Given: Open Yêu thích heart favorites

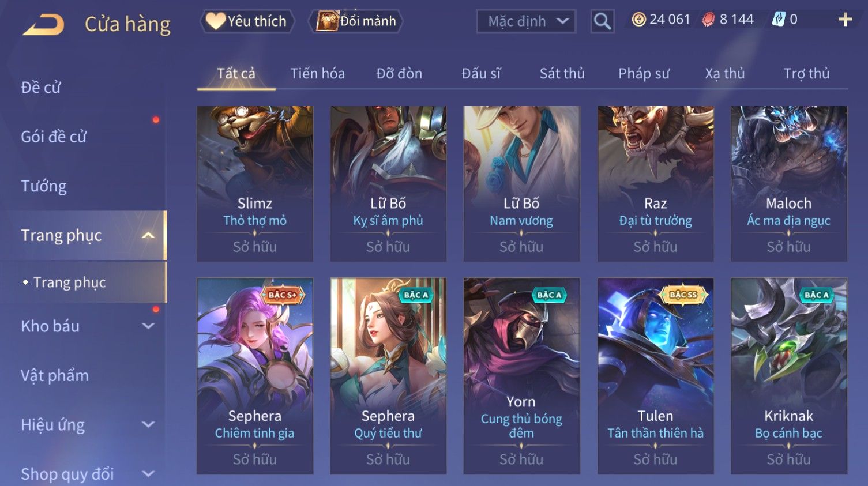Looking at the screenshot, I should [x=247, y=21].
